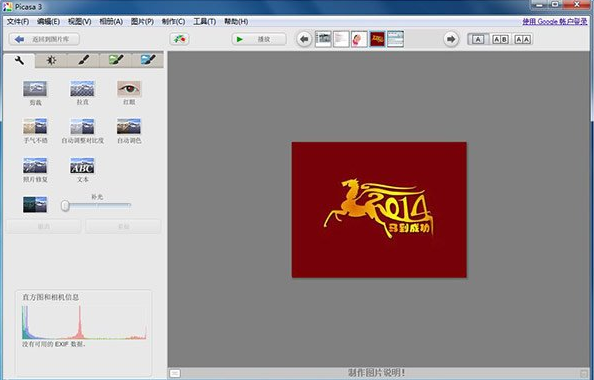Start slideshow with the 播放 button

coord(259,39)
